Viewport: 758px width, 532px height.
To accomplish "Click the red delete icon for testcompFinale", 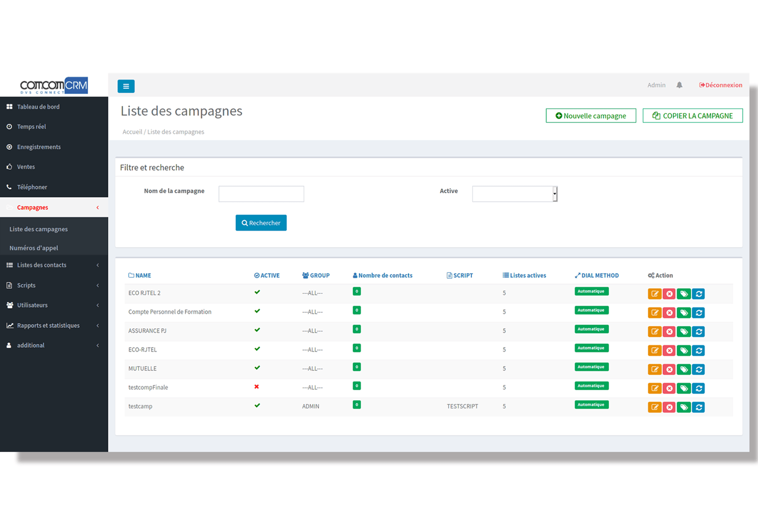I will [x=669, y=388].
